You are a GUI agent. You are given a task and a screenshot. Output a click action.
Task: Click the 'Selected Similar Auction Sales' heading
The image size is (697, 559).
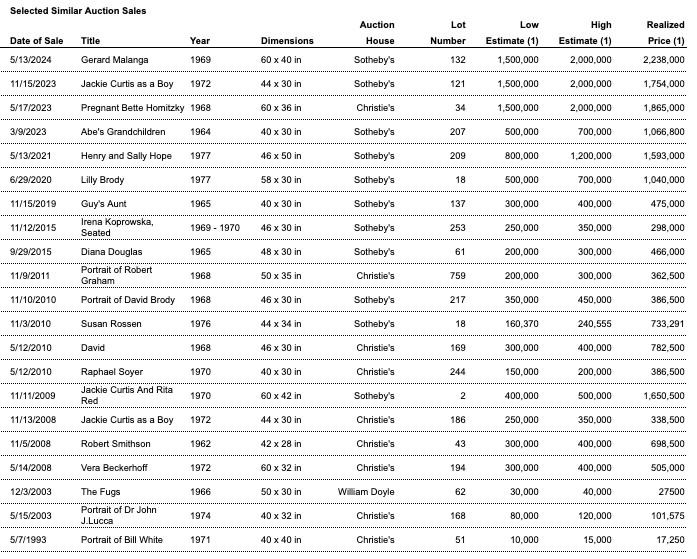coord(78,10)
